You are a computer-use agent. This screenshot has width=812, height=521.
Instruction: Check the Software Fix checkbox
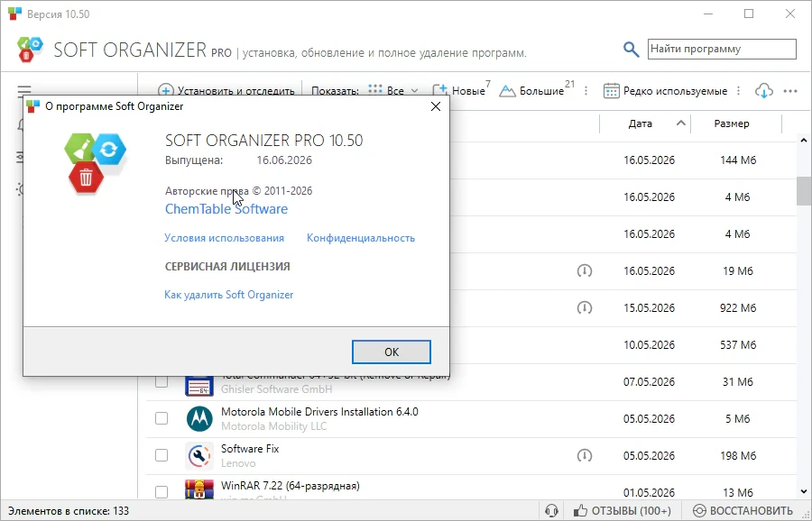coord(161,455)
